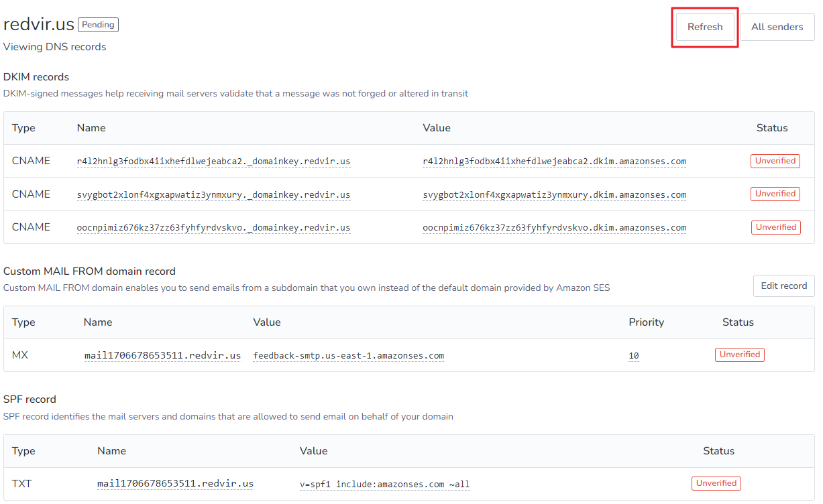The height and width of the screenshot is (504, 823).
Task: Copy the oocnpimiz dkim.amazonses.com value
Action: [x=554, y=228]
